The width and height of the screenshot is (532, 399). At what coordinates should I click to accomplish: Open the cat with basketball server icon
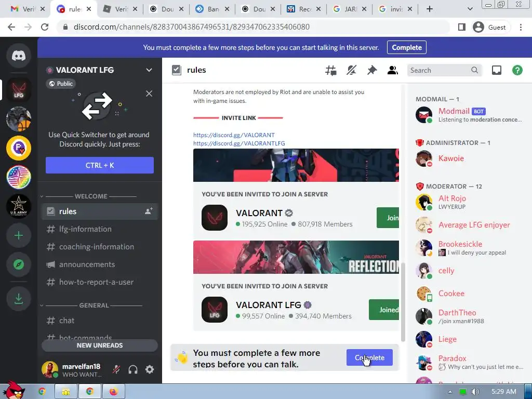click(19, 119)
